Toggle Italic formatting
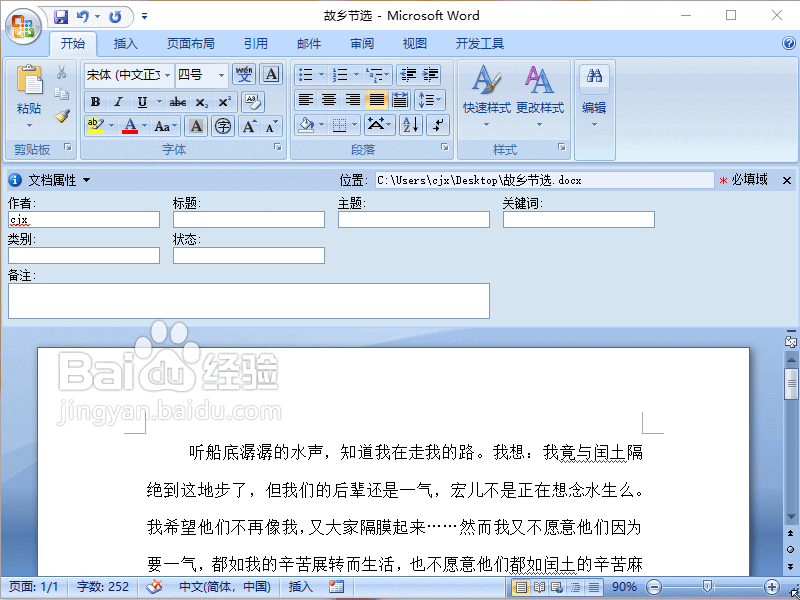Screen dimensions: 800x600 (x=118, y=102)
